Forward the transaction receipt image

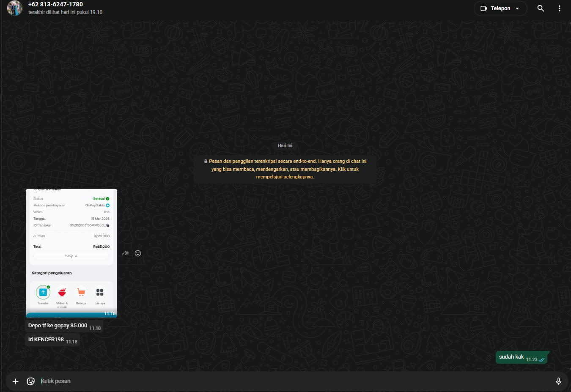point(125,253)
